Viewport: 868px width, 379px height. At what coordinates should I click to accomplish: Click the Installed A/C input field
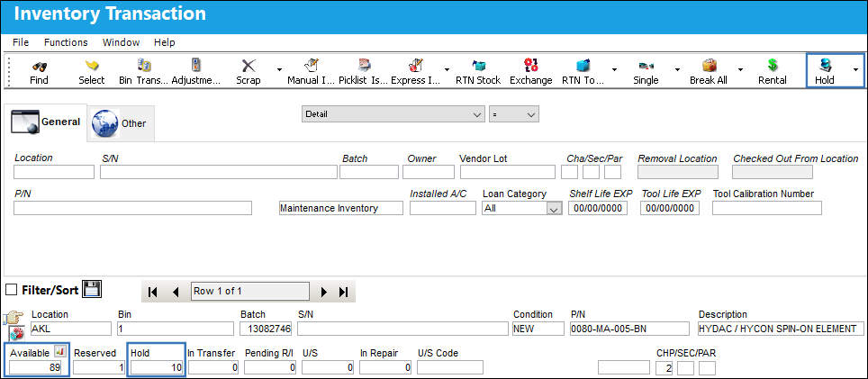(443, 208)
